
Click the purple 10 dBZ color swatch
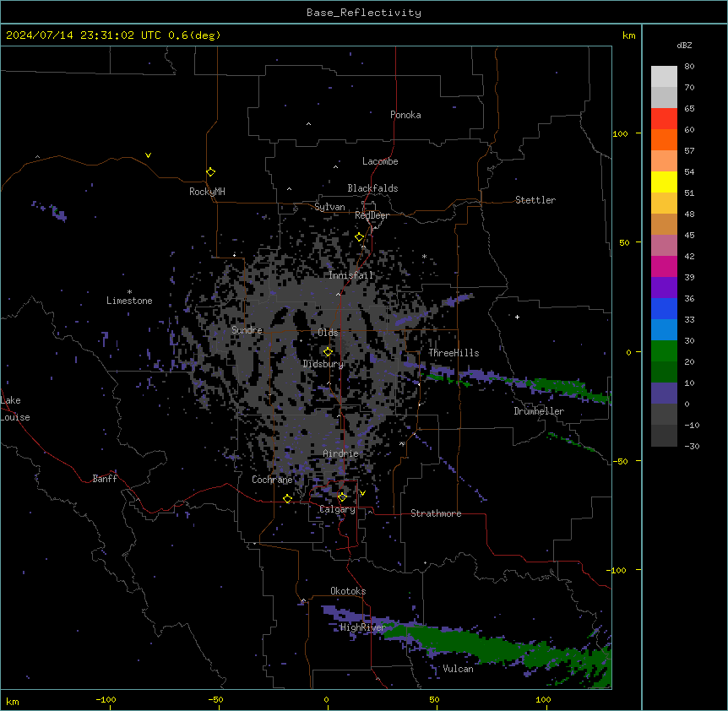point(664,393)
